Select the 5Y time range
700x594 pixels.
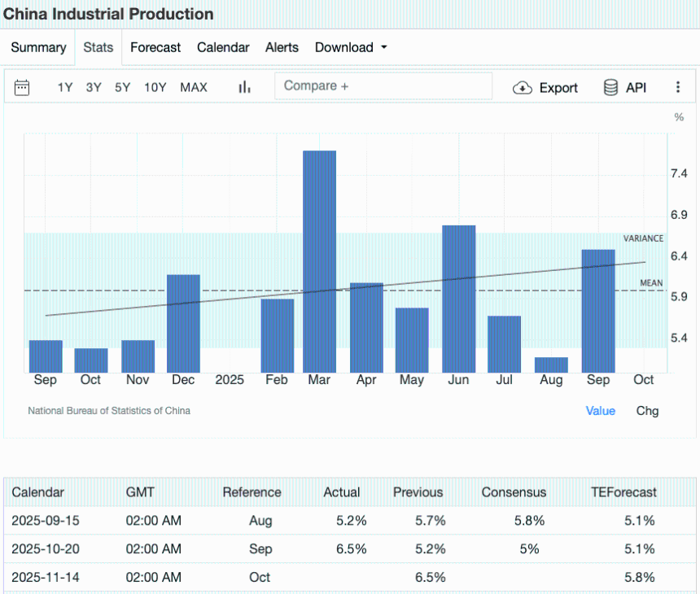coord(122,88)
